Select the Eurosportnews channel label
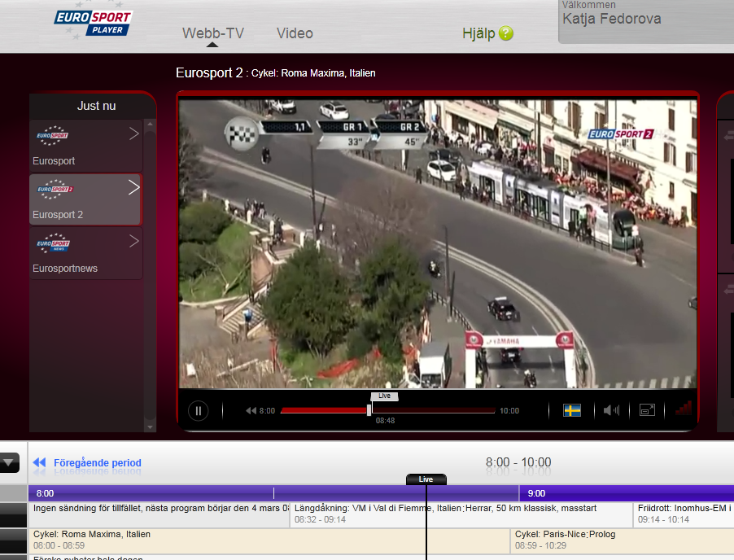 coord(65,269)
